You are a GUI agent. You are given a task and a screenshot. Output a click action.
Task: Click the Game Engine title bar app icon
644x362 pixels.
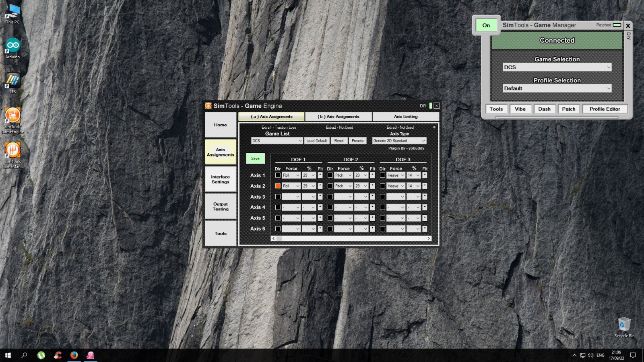[208, 106]
